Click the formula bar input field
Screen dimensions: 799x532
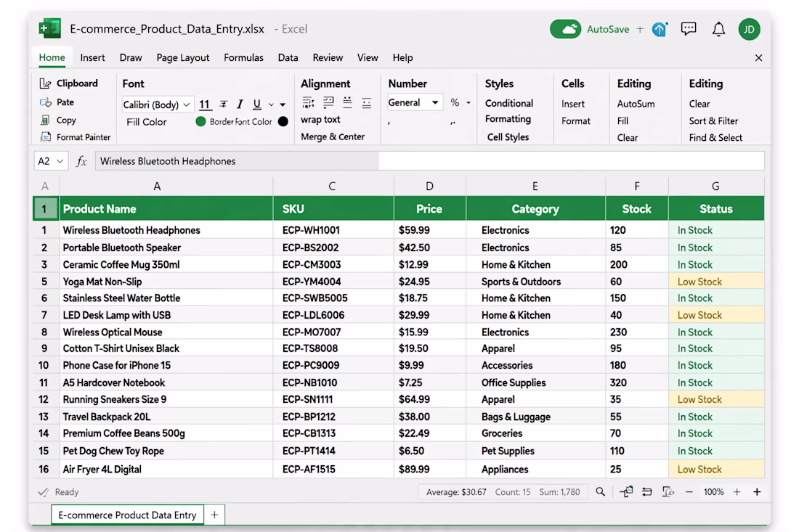coord(429,161)
